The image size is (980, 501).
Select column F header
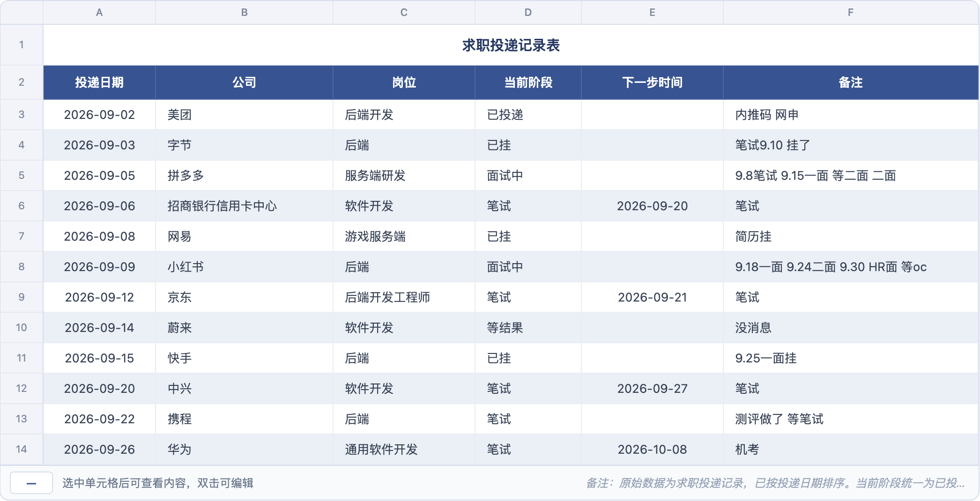851,13
